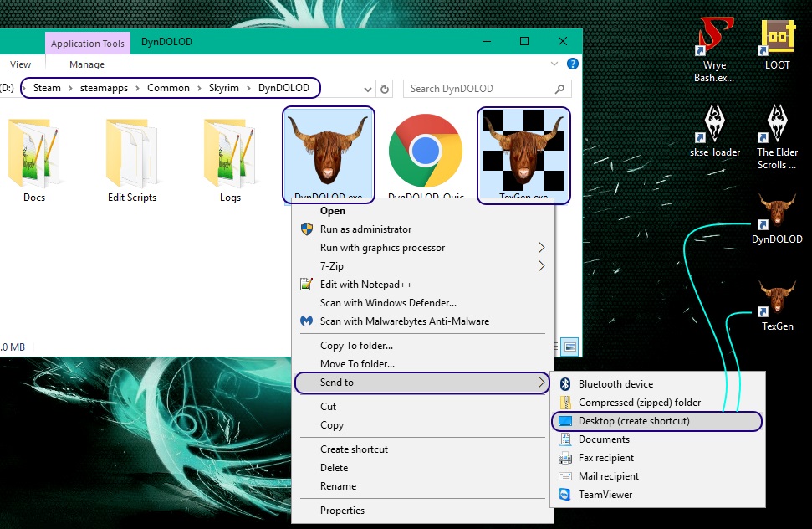Launch LOOT desktop shortcut
Viewport: 812px width, 529px height.
pos(778,45)
